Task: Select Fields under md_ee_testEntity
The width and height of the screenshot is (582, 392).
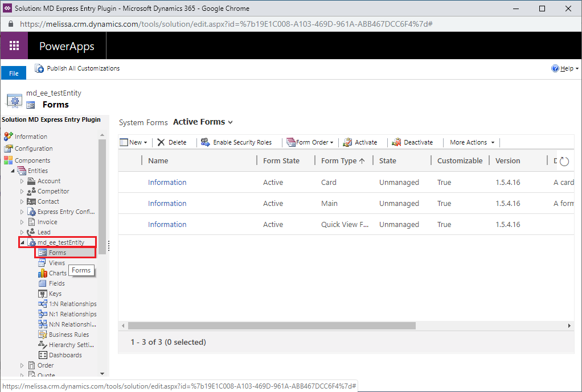Action: (x=56, y=283)
